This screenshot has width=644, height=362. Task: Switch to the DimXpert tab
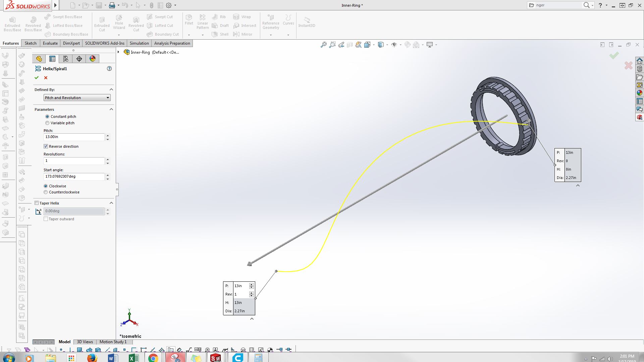pos(71,43)
